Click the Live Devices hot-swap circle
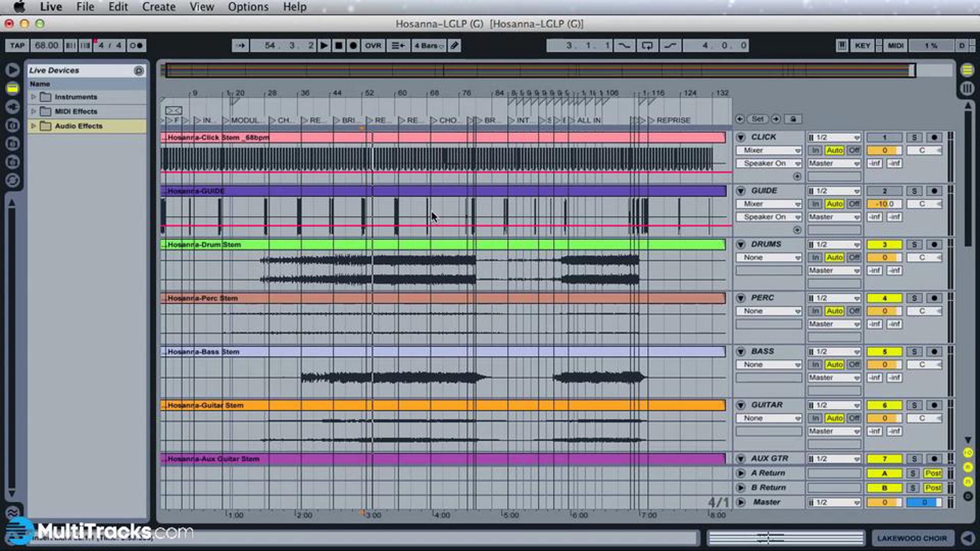 (x=139, y=71)
